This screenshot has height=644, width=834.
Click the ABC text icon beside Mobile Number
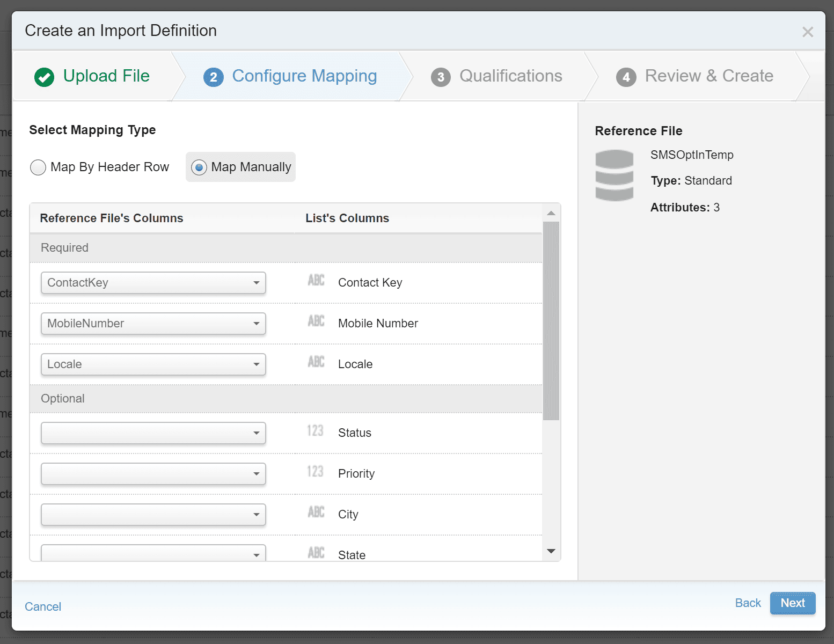coord(316,321)
